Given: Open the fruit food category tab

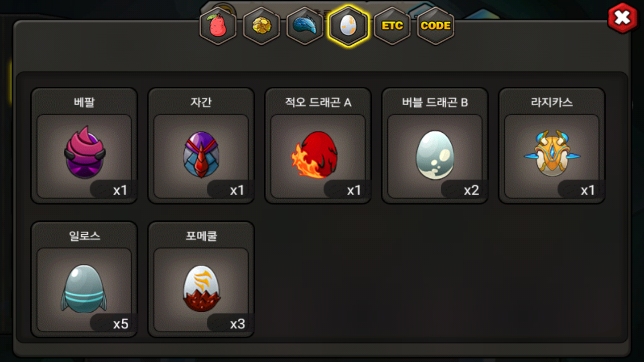Looking at the screenshot, I should [x=218, y=26].
